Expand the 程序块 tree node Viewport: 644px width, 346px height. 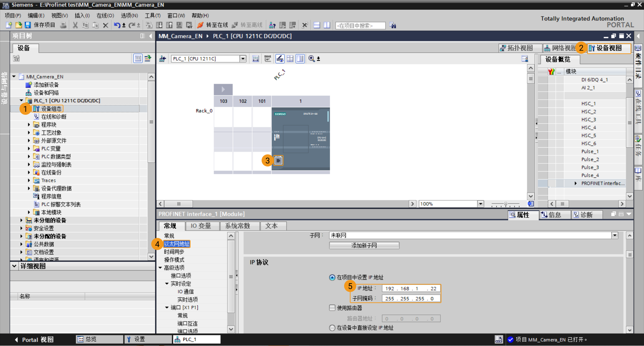(x=29, y=124)
